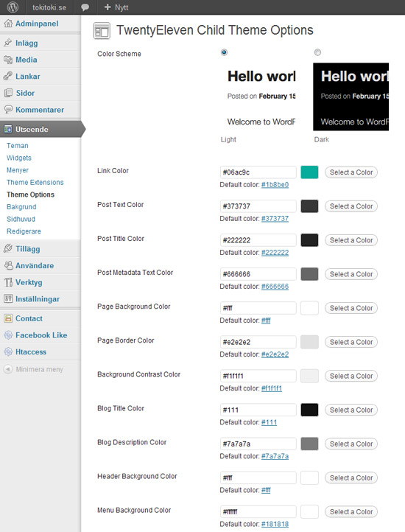Image resolution: width=405 pixels, height=532 pixels.
Task: Click the Tillägg plugin icon
Action: coord(8,249)
